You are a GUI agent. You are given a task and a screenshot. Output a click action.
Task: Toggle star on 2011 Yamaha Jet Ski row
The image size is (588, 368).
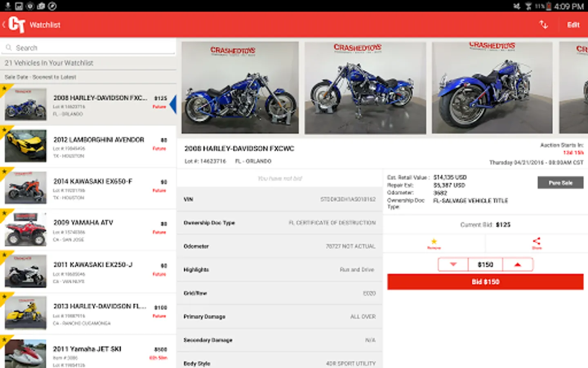[4, 339]
